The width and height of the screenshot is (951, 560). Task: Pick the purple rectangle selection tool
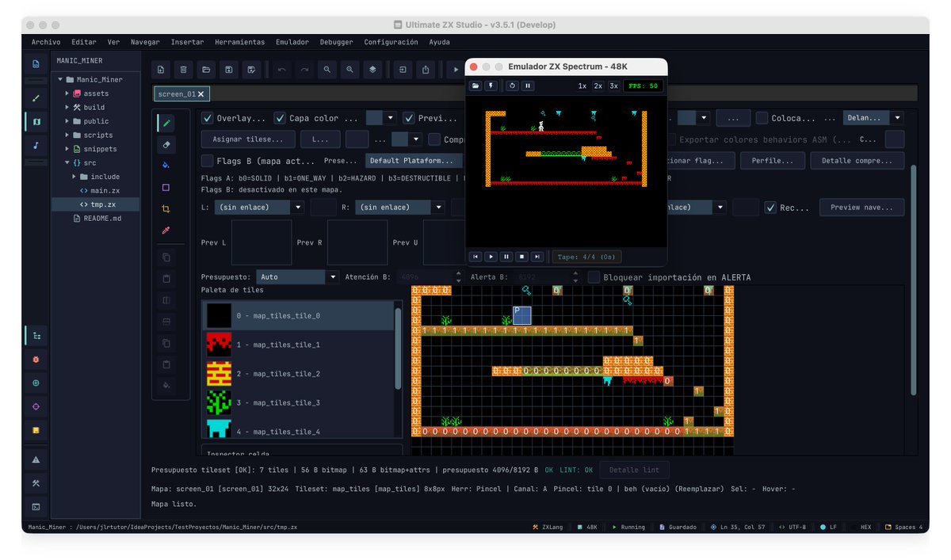pyautogui.click(x=166, y=188)
